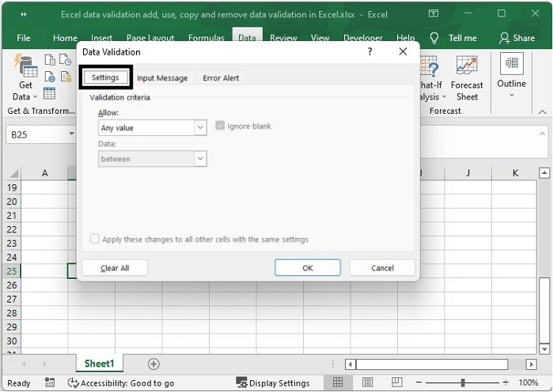Click the vertical scrollbar thumb
Screen dimensions: 553x392
pyautogui.click(x=544, y=310)
